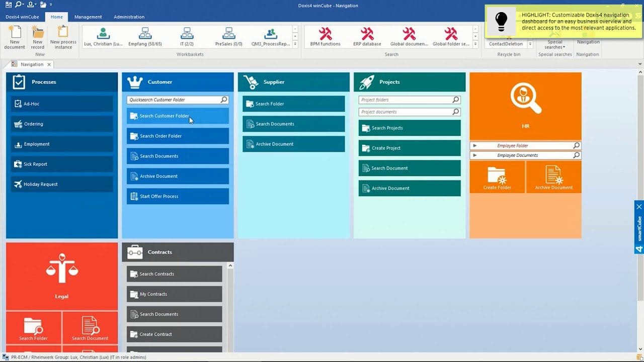This screenshot has width=644, height=362.
Task: Open the QM3_ProcessRep workbasket
Action: point(271,37)
